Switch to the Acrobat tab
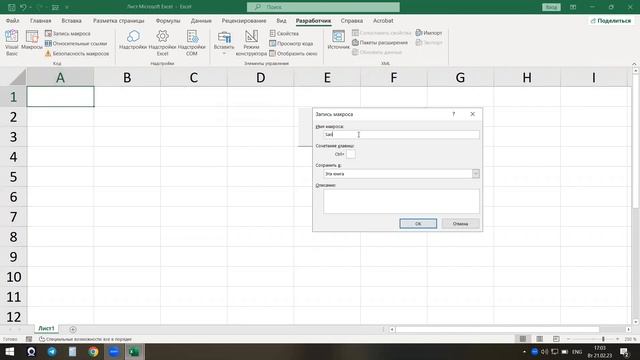The width and height of the screenshot is (640, 360). coord(383,20)
